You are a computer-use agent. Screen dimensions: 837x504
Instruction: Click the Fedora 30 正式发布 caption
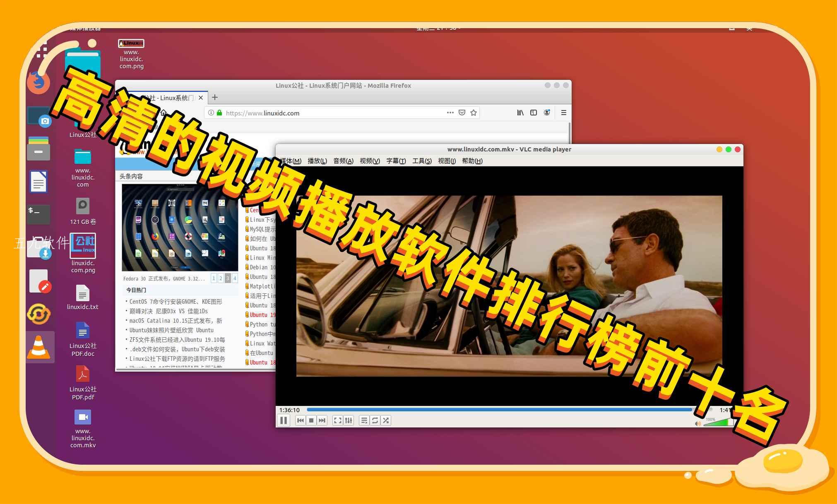[x=164, y=279]
